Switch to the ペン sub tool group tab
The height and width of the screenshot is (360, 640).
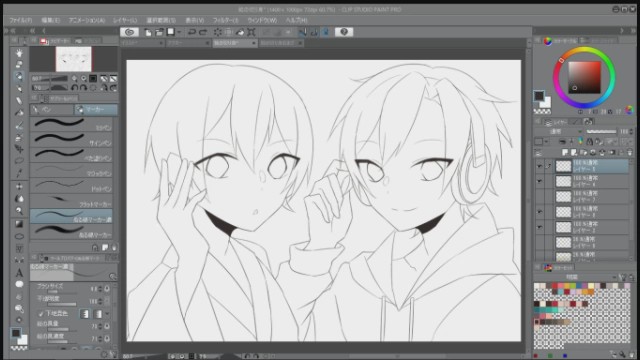52,109
